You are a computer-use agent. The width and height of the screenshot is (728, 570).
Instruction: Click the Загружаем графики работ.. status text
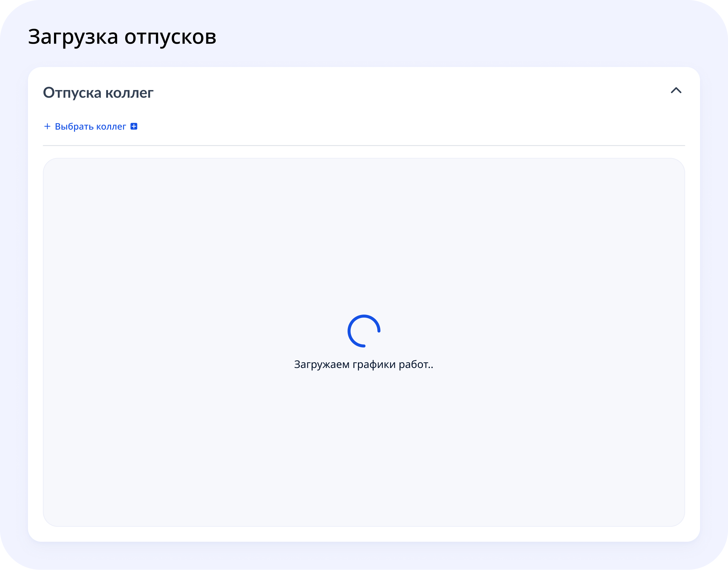click(x=364, y=364)
